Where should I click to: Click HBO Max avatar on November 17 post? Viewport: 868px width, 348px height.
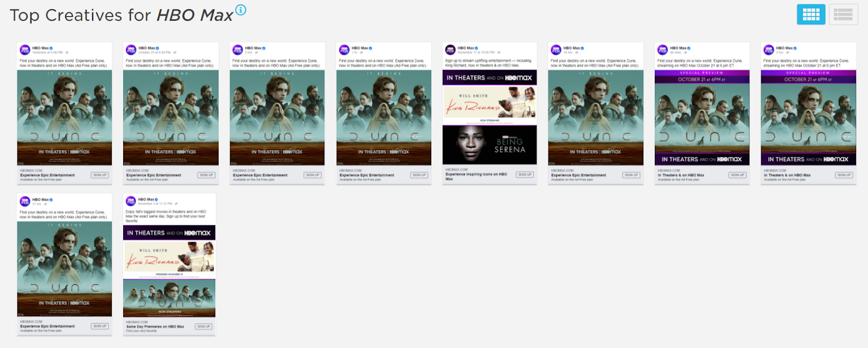pyautogui.click(x=450, y=50)
